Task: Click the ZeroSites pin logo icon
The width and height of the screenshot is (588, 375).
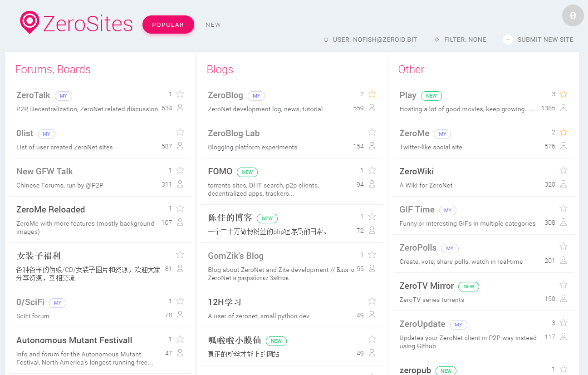Action: coord(29,23)
